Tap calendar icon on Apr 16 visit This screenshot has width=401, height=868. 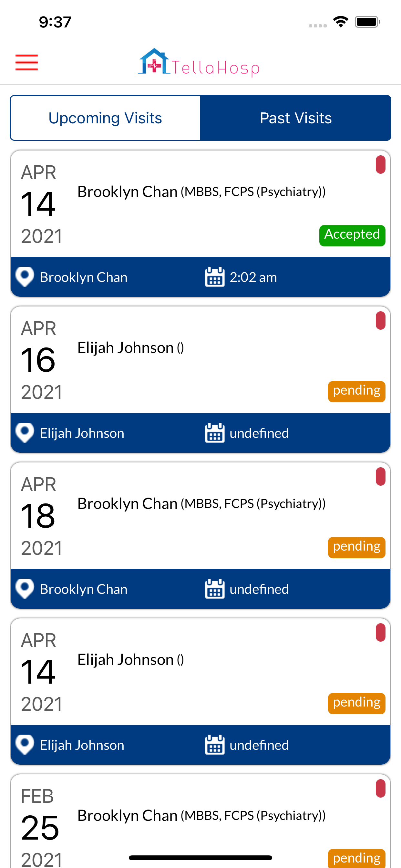[215, 433]
